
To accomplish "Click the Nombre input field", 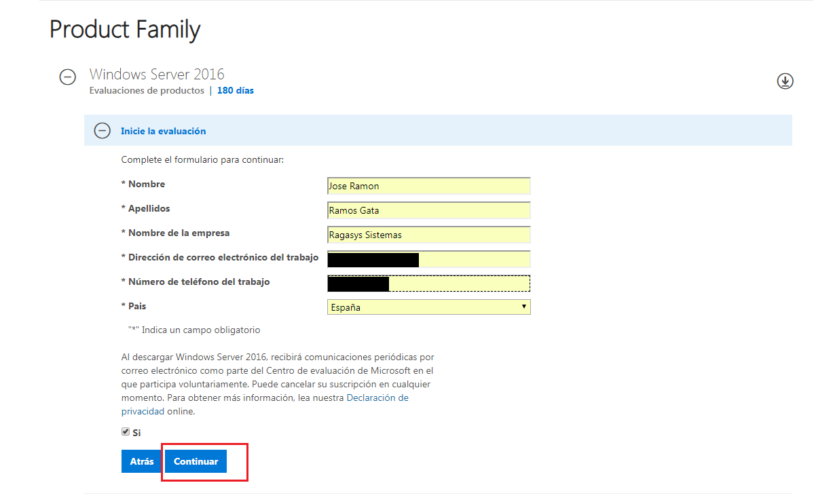I will (428, 186).
